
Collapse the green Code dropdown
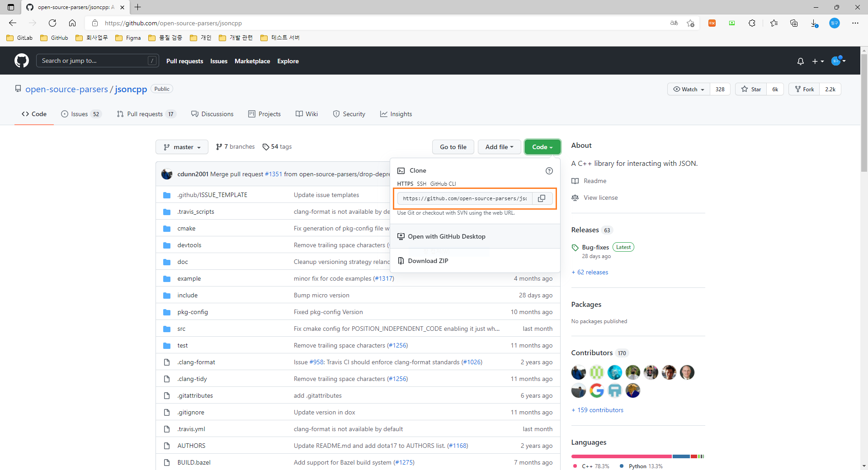click(x=542, y=147)
